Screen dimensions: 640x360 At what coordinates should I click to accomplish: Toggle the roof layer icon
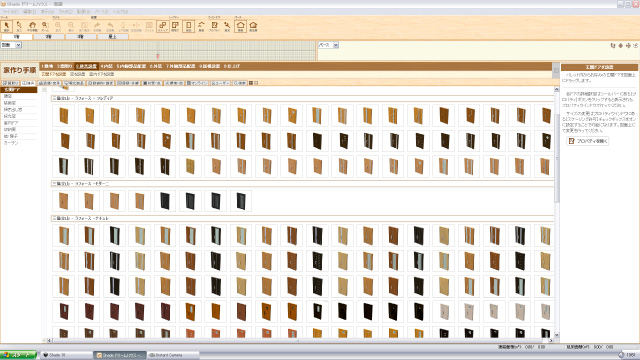(x=201, y=26)
